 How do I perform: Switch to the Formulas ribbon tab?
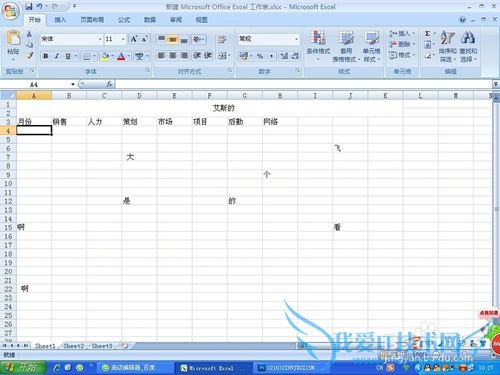click(124, 20)
